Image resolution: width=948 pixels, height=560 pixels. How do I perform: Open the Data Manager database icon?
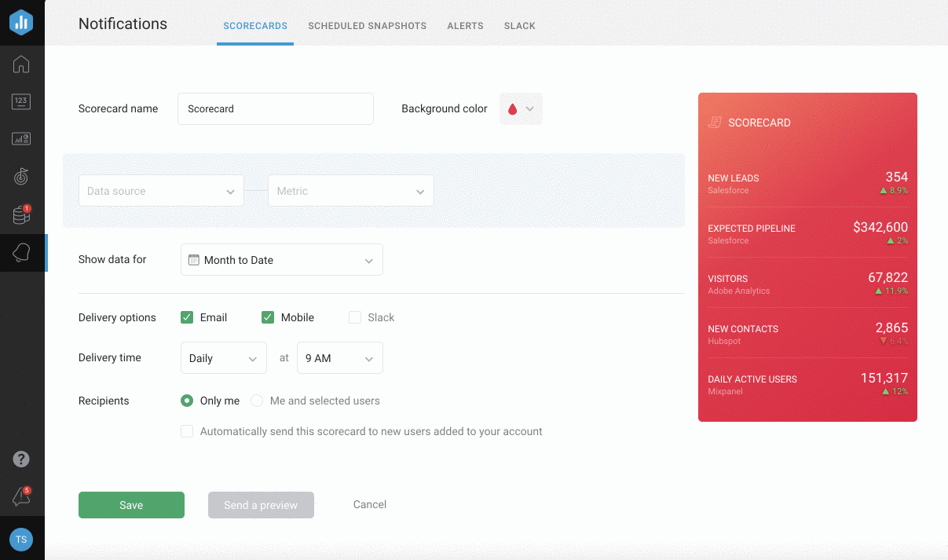[21, 214]
